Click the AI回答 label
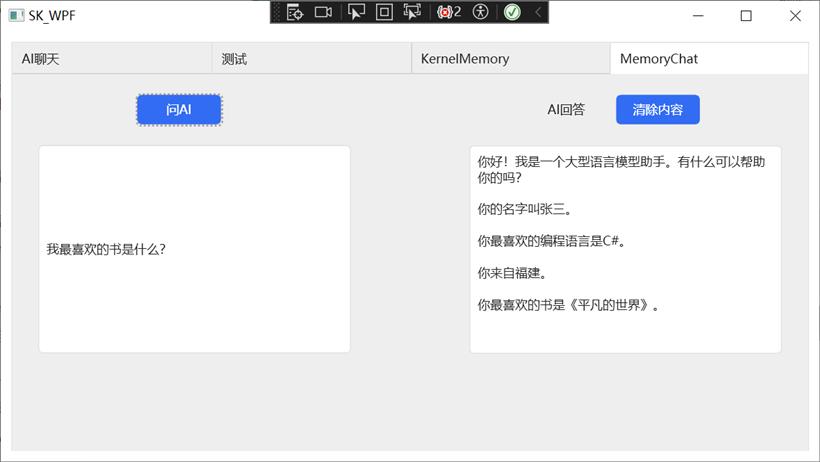Screen dimensions: 820x462 [x=566, y=110]
